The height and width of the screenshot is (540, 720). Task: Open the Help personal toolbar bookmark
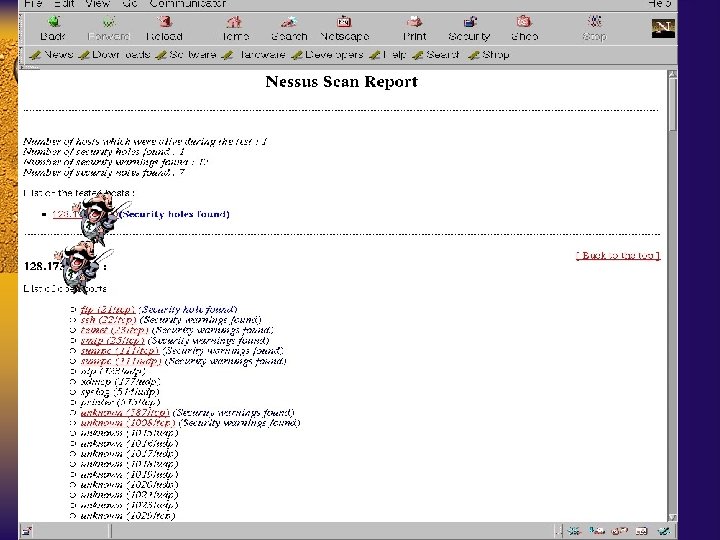(388, 55)
